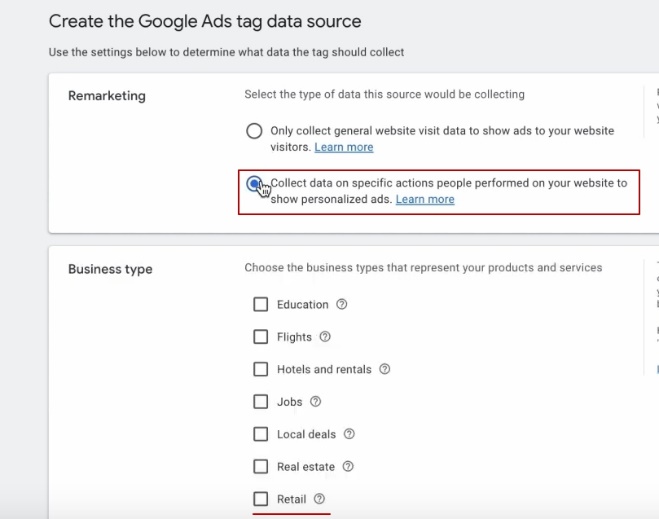659x519 pixels.
Task: Check the Jobs business type
Action: (x=261, y=402)
